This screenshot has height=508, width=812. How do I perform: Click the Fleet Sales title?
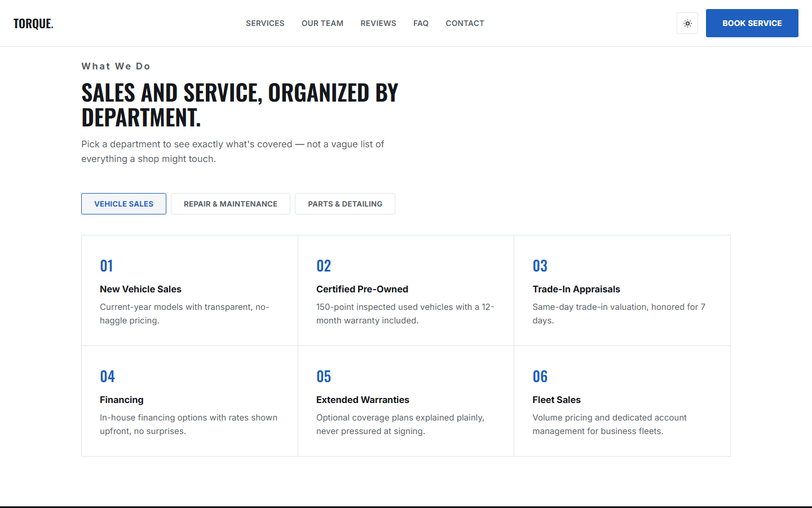pos(557,400)
